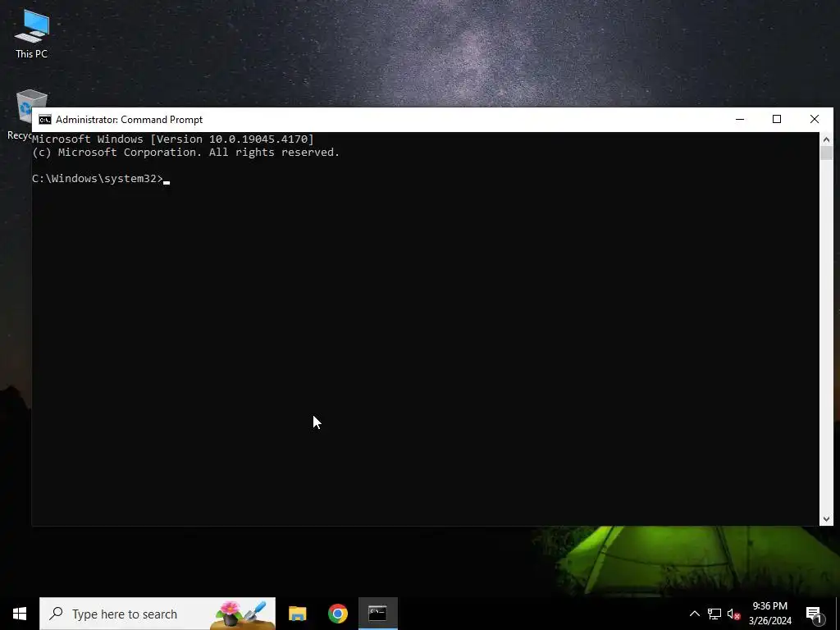
Task: Click the Type here to search box
Action: (x=157, y=614)
